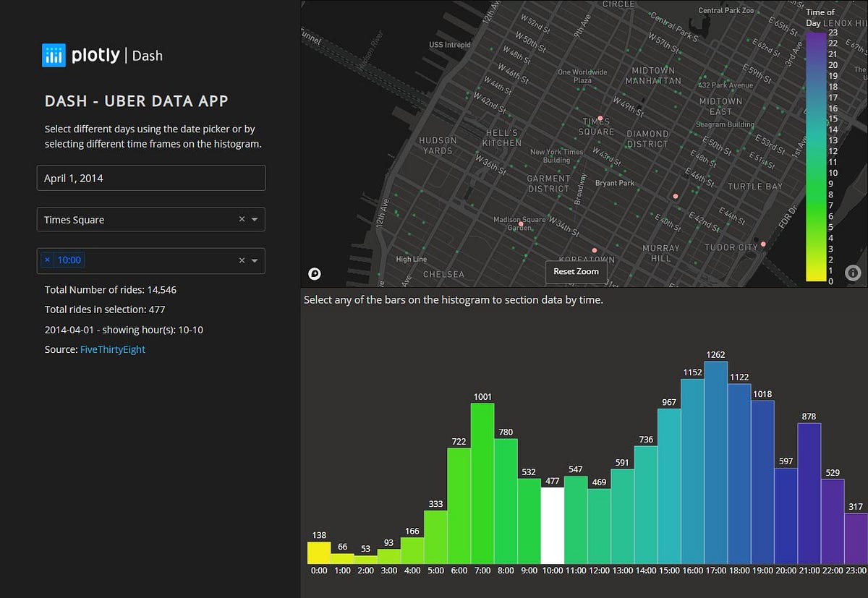The width and height of the screenshot is (868, 598).
Task: Clear the time dropdown with its x icon
Action: tap(242, 260)
